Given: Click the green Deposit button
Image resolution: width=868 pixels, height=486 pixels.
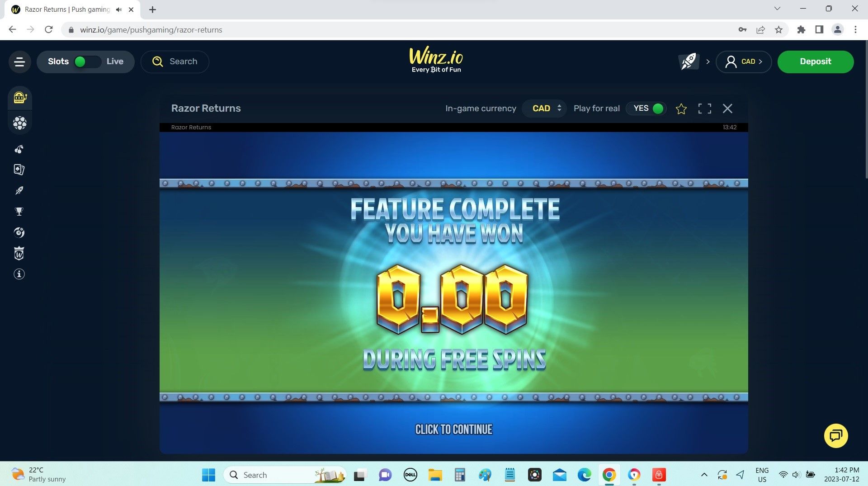Looking at the screenshot, I should 815,61.
